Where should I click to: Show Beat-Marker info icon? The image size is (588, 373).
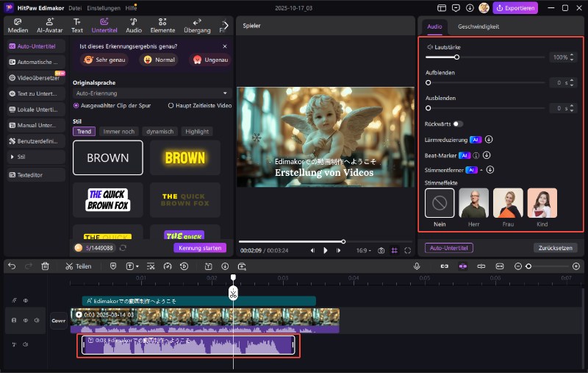pyautogui.click(x=476, y=155)
